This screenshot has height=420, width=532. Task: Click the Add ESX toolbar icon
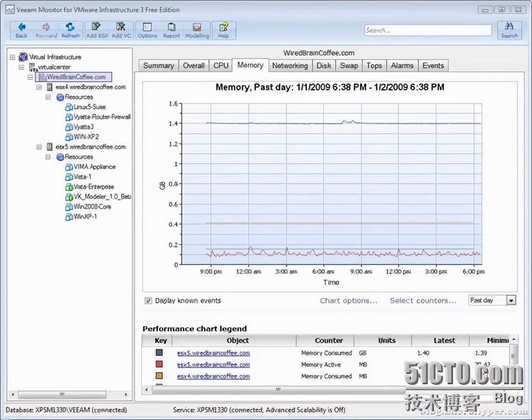coord(96,27)
